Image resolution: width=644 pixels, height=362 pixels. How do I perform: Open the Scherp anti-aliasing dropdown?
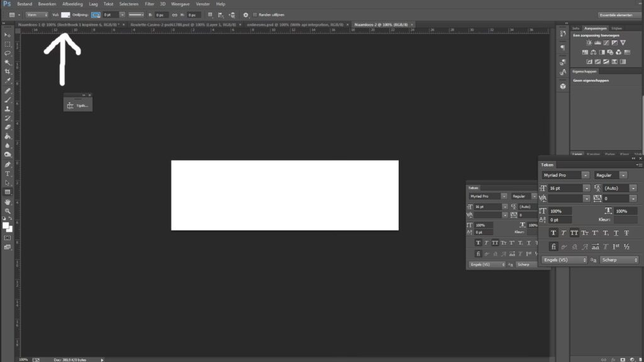coord(619,260)
